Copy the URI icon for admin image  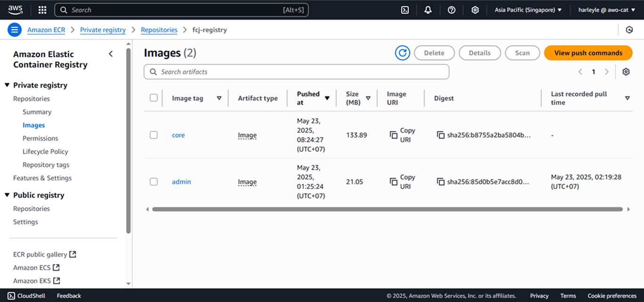click(394, 182)
